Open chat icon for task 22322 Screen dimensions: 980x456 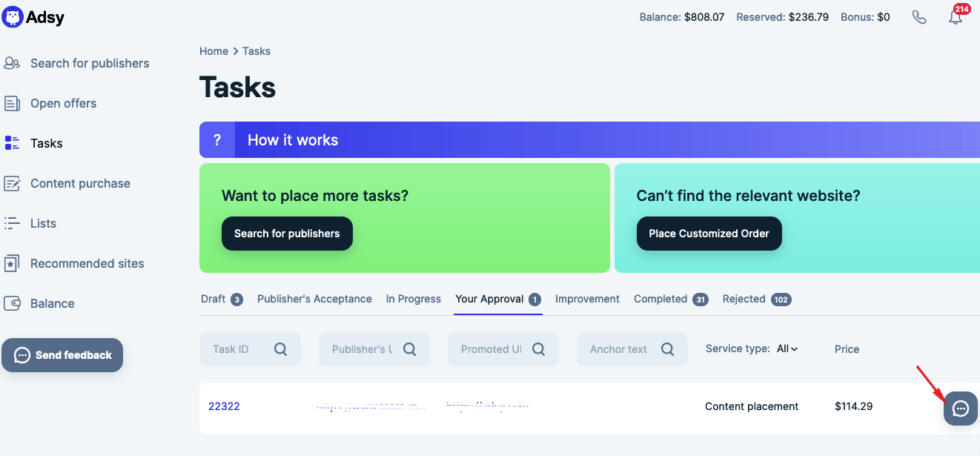click(961, 409)
